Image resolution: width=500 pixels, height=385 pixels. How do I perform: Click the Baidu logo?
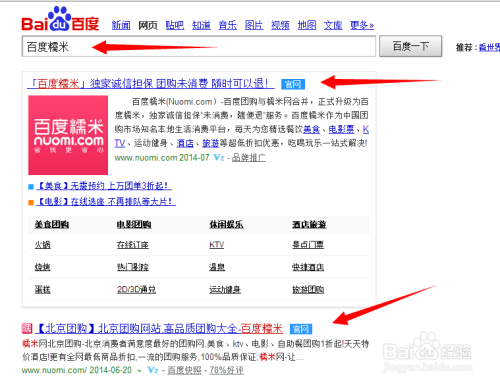(60, 19)
